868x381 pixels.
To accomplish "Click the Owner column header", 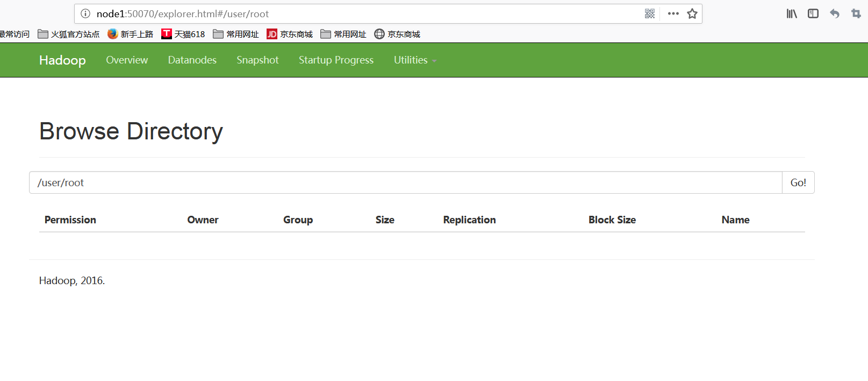I will coord(203,220).
